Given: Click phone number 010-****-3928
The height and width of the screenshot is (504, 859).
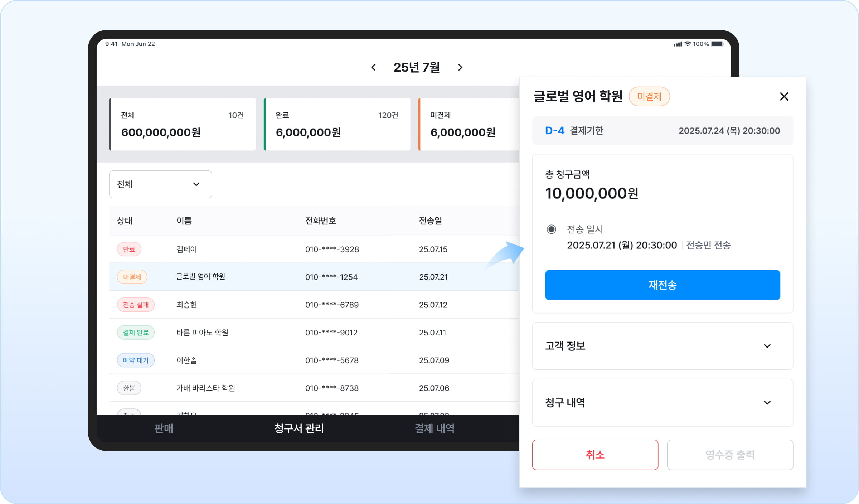Looking at the screenshot, I should click(332, 249).
